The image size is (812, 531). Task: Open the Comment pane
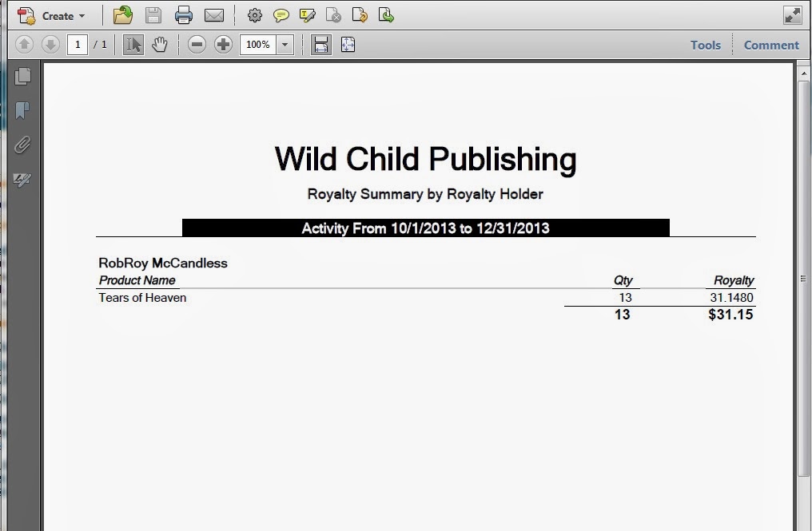[771, 45]
